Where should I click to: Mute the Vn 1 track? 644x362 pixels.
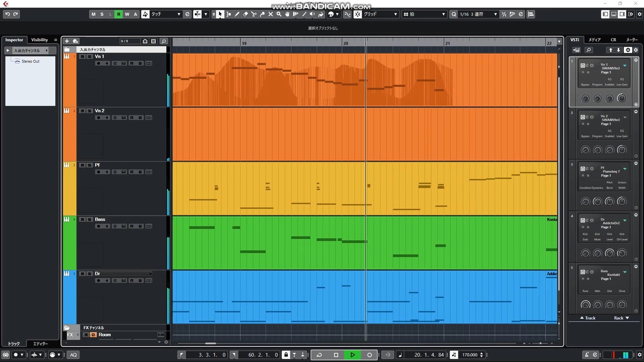(x=83, y=56)
